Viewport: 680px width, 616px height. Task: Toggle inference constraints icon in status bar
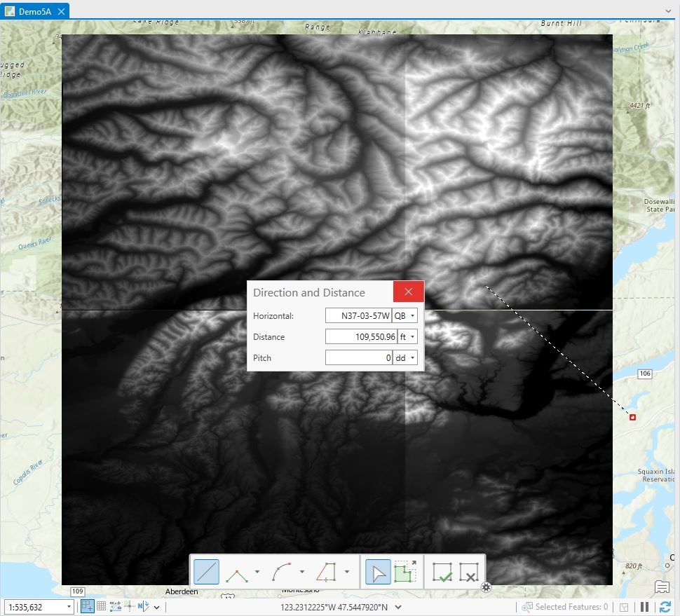(116, 606)
